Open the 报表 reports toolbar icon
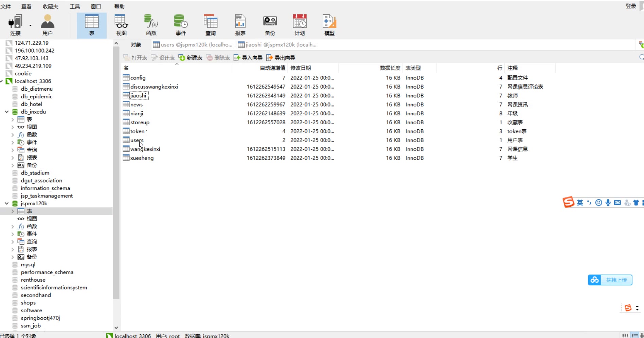 coord(240,25)
